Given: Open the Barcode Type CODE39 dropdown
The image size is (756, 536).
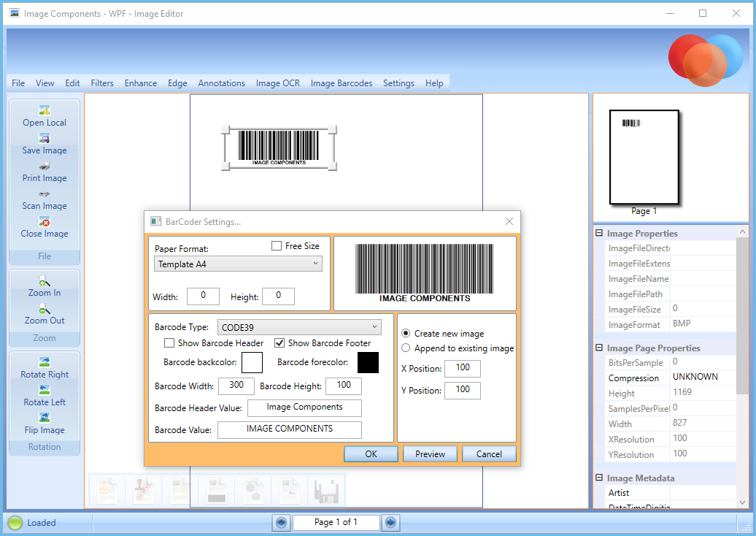Looking at the screenshot, I should coord(299,327).
